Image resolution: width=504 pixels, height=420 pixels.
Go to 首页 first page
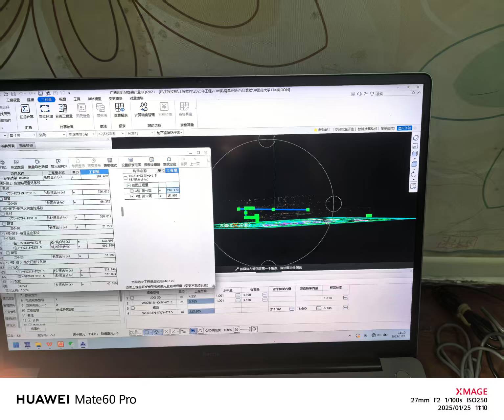[184, 161]
